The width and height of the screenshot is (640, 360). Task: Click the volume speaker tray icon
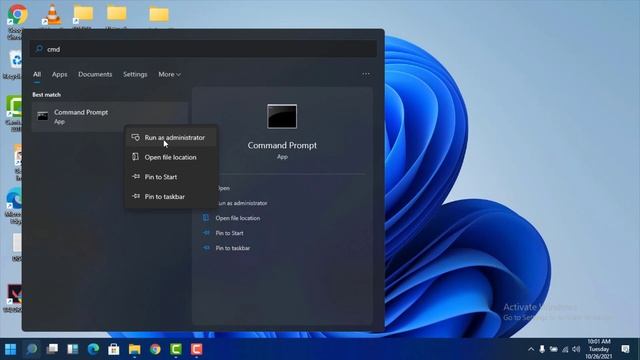576,349
